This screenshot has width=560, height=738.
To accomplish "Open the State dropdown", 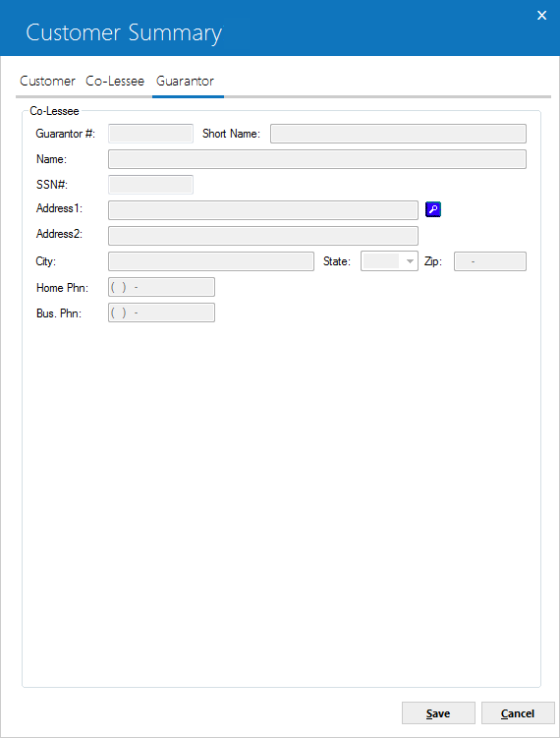I will (x=389, y=261).
